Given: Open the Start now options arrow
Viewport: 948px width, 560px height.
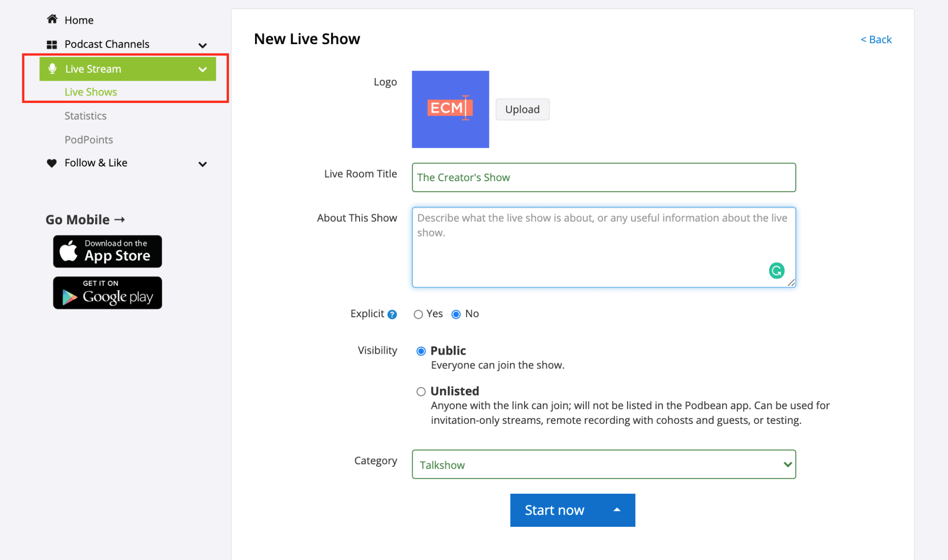Looking at the screenshot, I should (617, 510).
